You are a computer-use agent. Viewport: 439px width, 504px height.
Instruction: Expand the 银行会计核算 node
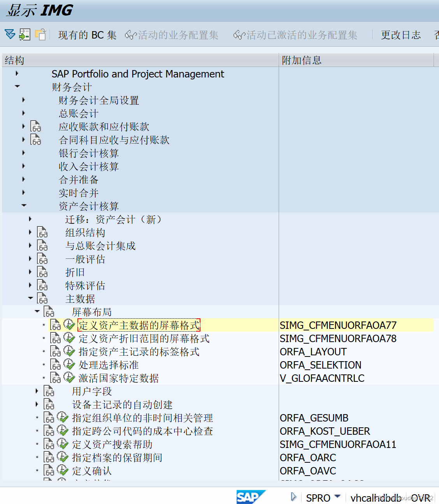[23, 153]
